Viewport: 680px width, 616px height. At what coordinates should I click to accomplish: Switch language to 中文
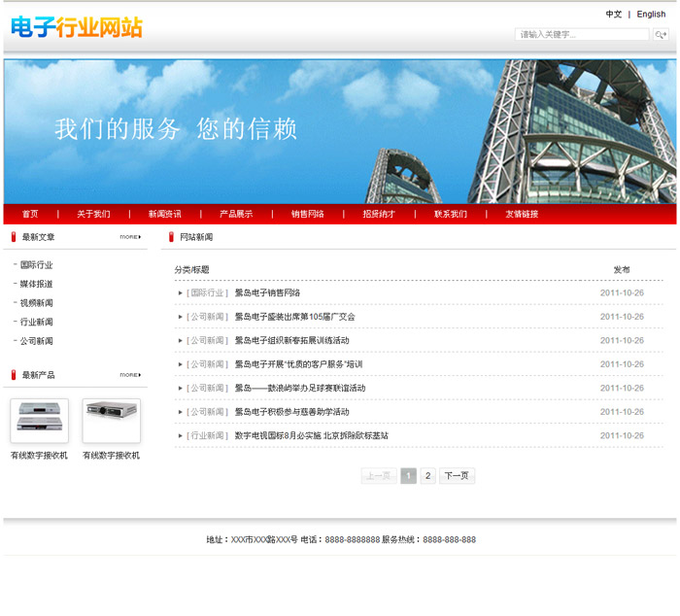click(614, 15)
